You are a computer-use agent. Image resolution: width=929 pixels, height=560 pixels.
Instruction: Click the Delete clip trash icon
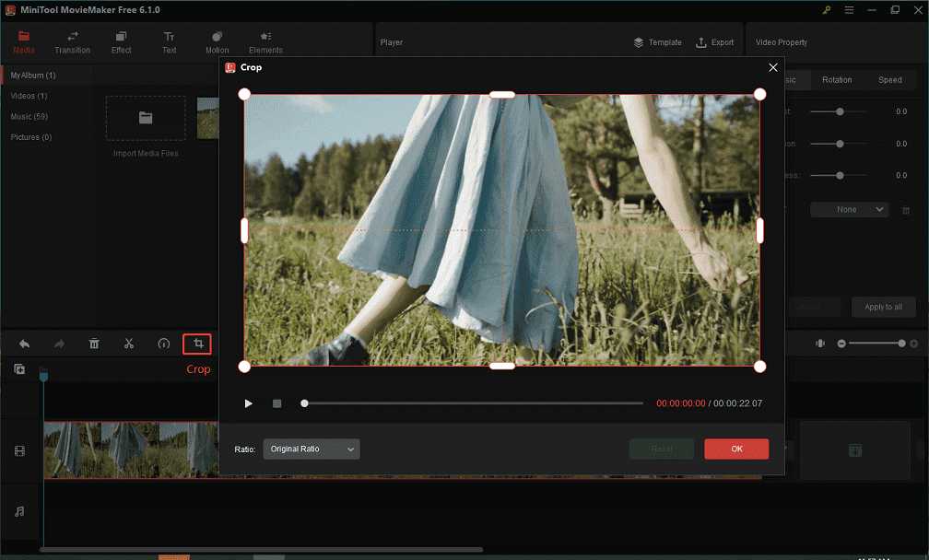click(94, 344)
